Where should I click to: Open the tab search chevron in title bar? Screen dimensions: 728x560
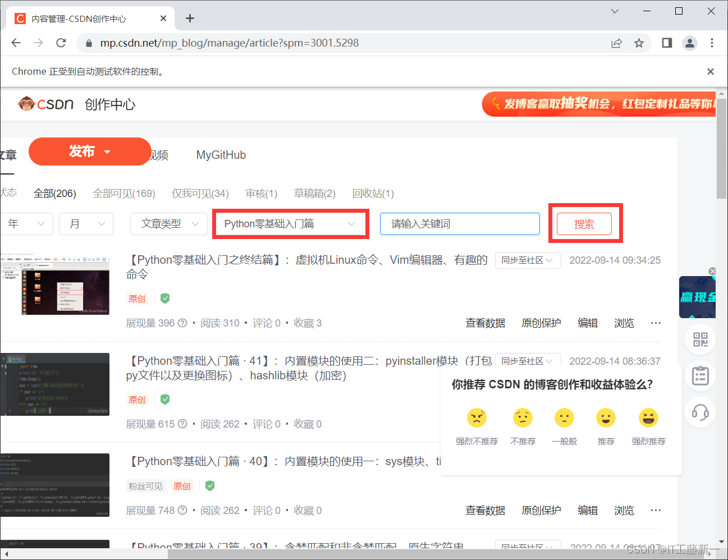click(x=615, y=11)
